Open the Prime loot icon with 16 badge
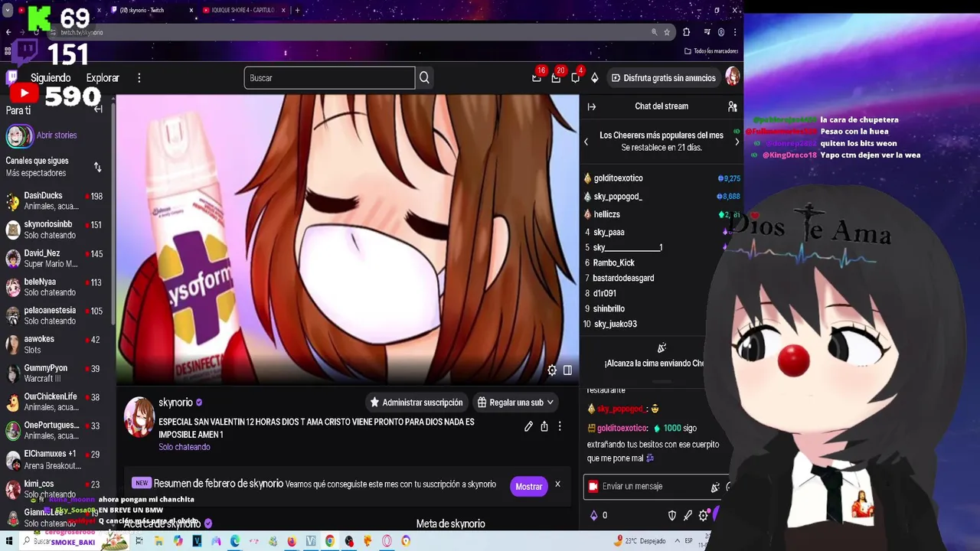The height and width of the screenshot is (551, 980). pyautogui.click(x=537, y=77)
